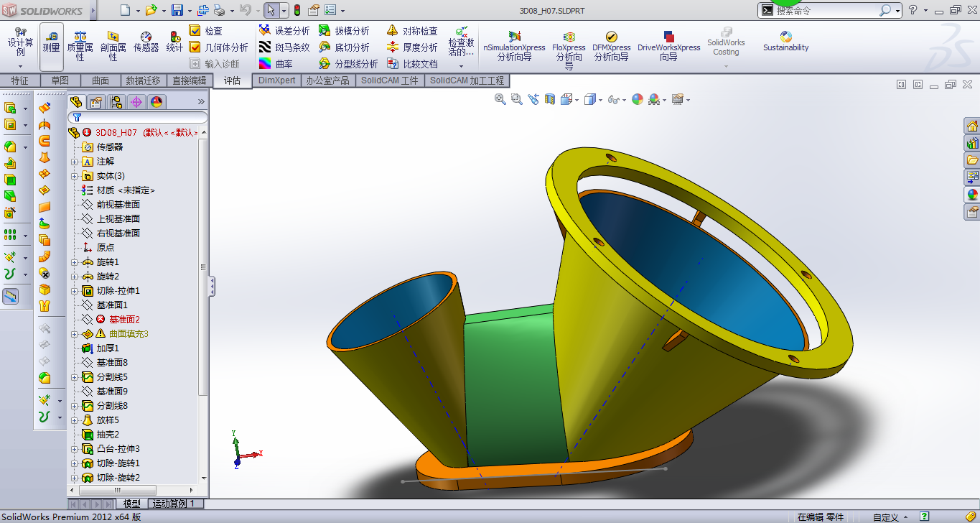Open the Sustainability tool
The height and width of the screenshot is (523, 980).
click(x=785, y=42)
